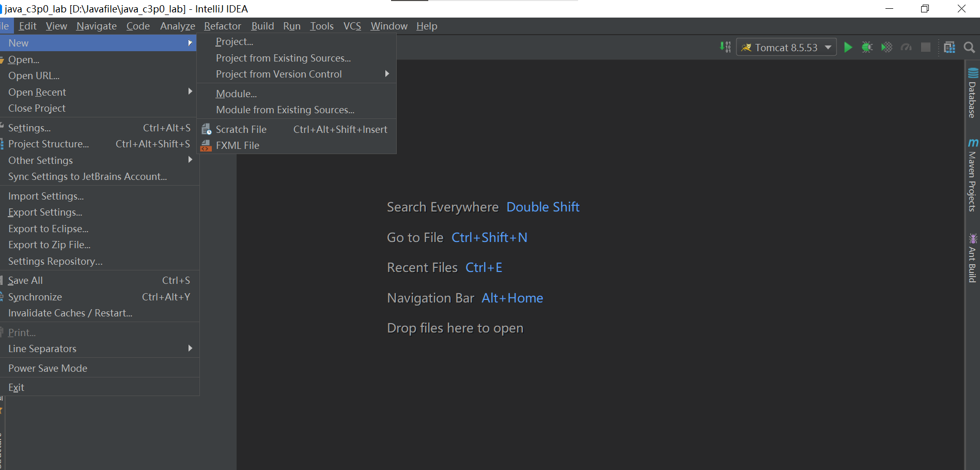
Task: Open the Ant Build tool window
Action: [973, 256]
